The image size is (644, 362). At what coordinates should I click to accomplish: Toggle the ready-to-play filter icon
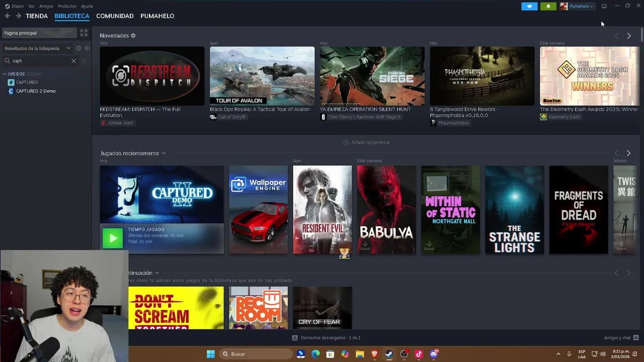tap(87, 48)
